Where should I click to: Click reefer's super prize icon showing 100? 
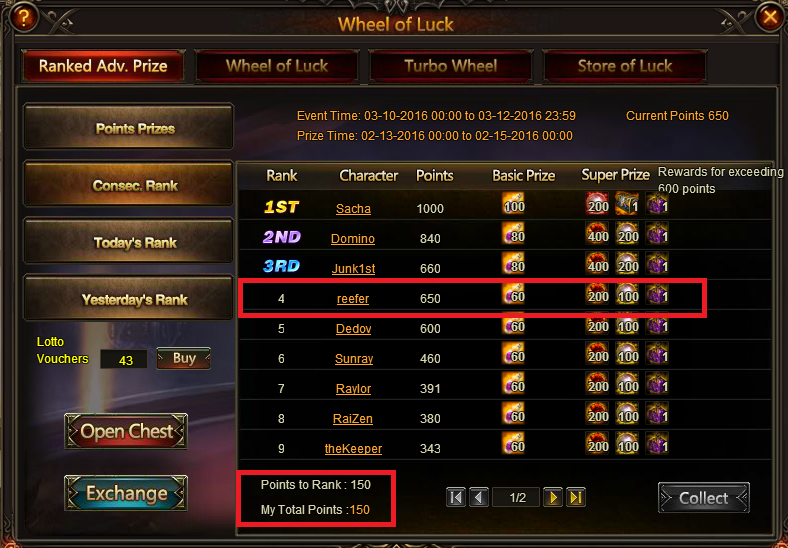coord(627,294)
